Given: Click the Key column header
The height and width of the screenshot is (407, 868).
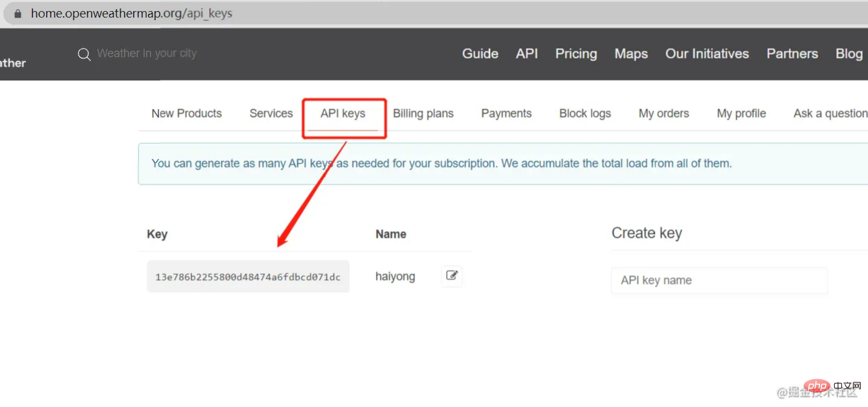Looking at the screenshot, I should [157, 234].
